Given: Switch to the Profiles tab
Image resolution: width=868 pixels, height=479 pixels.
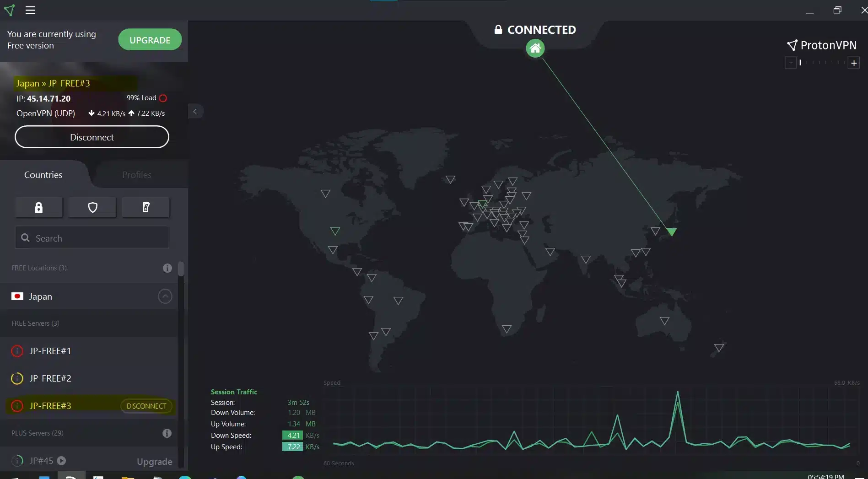Looking at the screenshot, I should click(136, 175).
